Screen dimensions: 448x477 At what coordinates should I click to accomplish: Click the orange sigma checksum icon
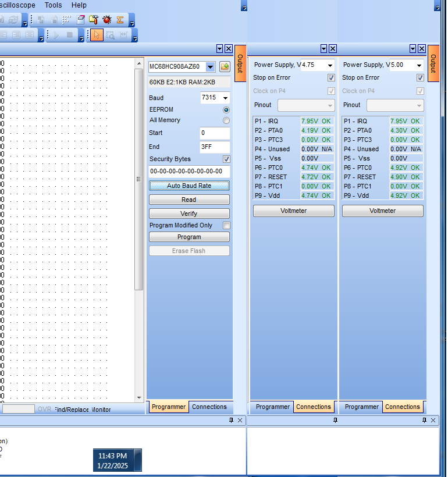click(x=120, y=20)
